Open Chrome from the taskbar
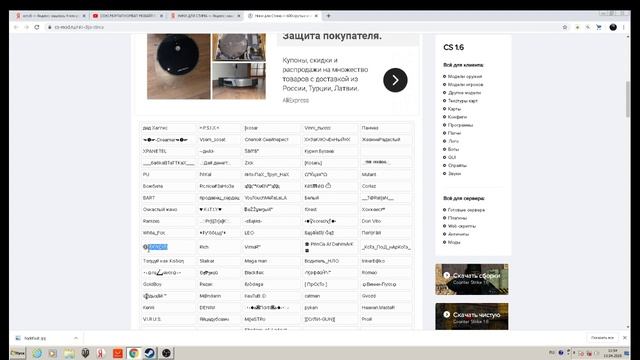Viewport: 640px width, 360px height. pos(133,353)
